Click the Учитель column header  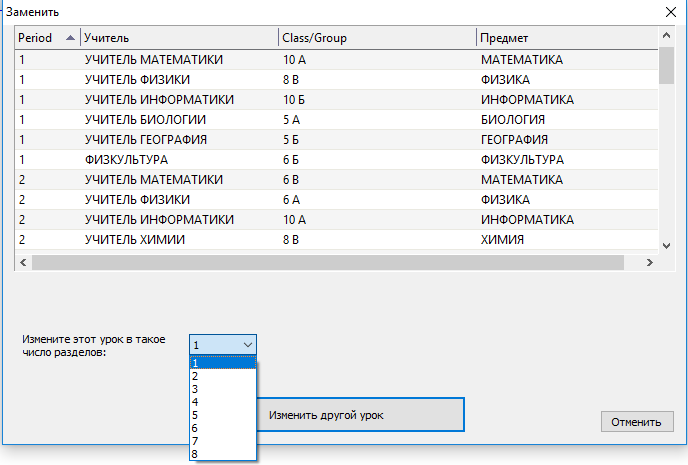click(x=178, y=38)
